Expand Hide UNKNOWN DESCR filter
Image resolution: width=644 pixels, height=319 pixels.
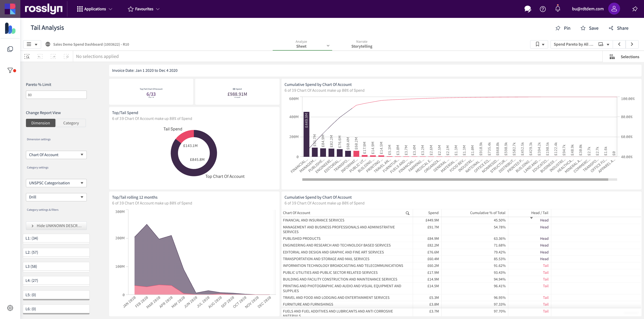coord(56,225)
